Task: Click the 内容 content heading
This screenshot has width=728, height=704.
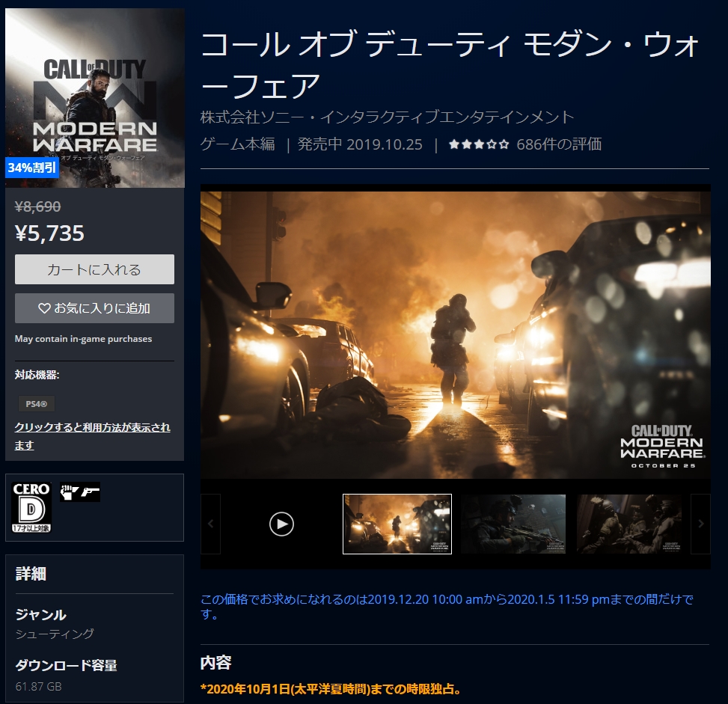Action: coord(215,663)
